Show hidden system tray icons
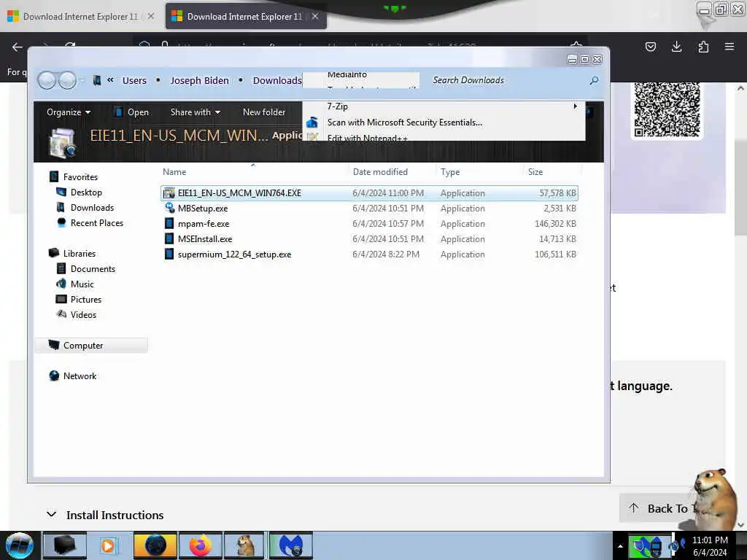This screenshot has width=747, height=560. 620,546
